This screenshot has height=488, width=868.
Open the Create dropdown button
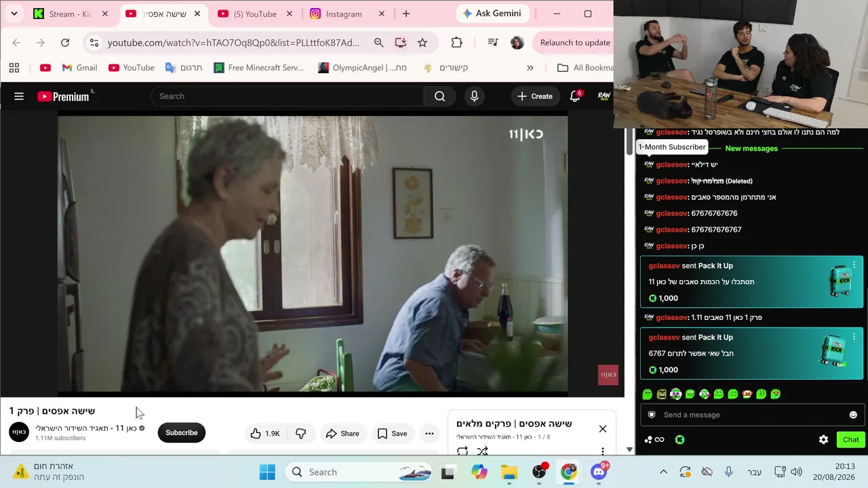[534, 96]
